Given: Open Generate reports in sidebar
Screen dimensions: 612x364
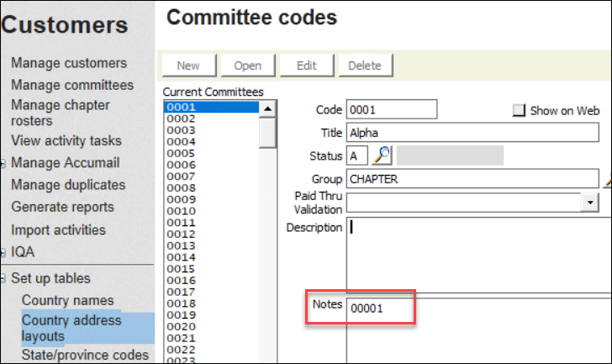Looking at the screenshot, I should point(62,207).
